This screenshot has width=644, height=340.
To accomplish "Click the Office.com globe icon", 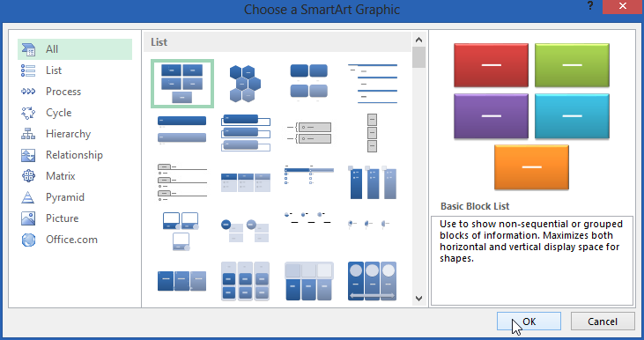I will point(28,240).
